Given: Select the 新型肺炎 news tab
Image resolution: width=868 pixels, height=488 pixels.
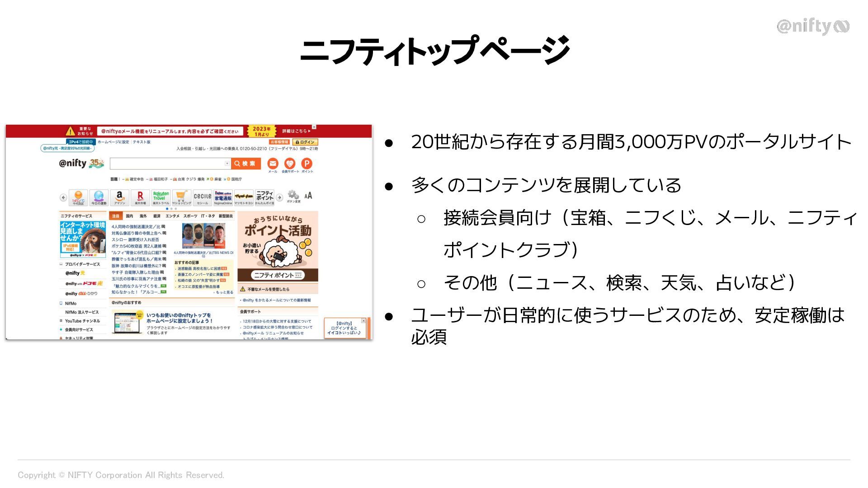Looking at the screenshot, I should tap(226, 216).
